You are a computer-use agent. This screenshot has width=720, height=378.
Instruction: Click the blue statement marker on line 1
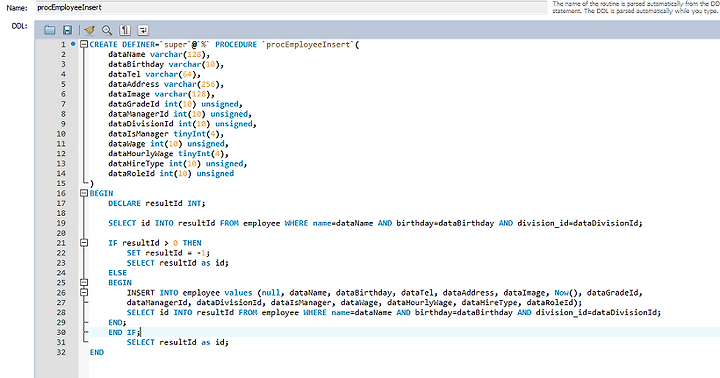coord(73,44)
